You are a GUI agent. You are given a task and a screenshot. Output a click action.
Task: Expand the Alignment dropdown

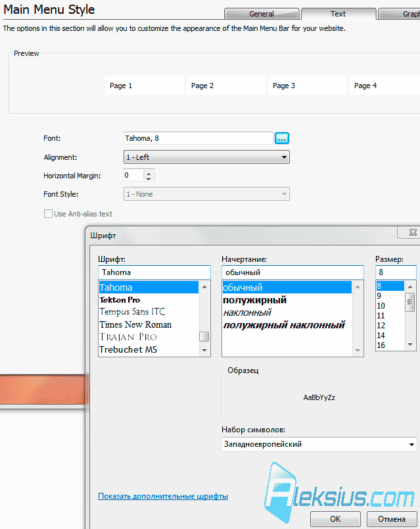pos(206,157)
